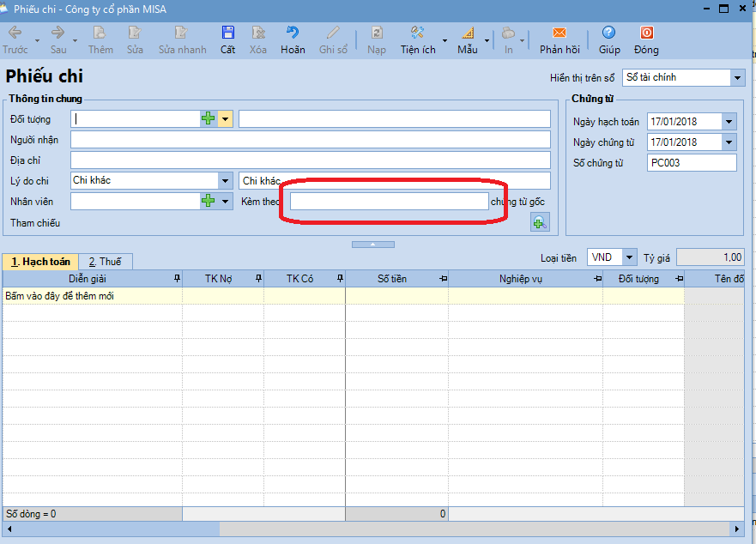Image resolution: width=756 pixels, height=544 pixels.
Task: Click the Nạp reload icon
Action: click(377, 33)
